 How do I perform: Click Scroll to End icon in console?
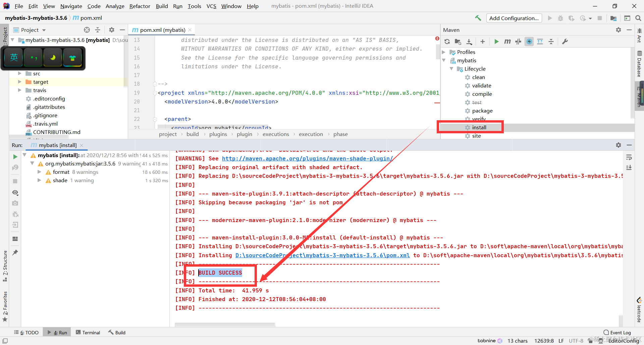tap(629, 167)
